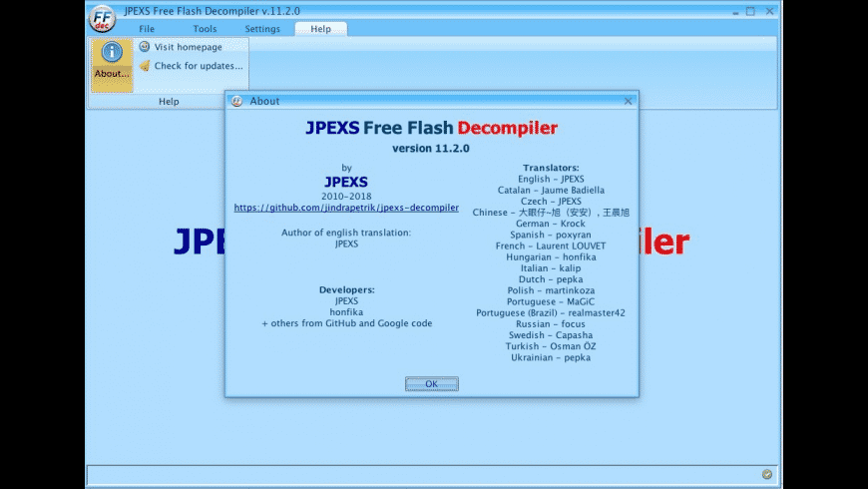Select the Hungarian – honfika line
The height and width of the screenshot is (489, 868).
click(551, 256)
